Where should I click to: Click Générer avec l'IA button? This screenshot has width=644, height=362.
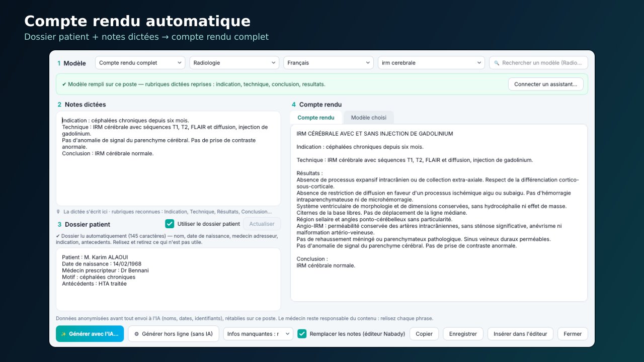90,334
